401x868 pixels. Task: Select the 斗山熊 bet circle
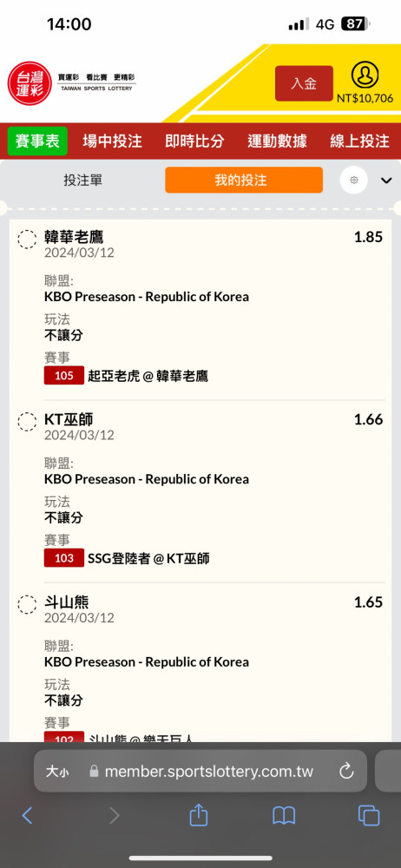pos(27,604)
